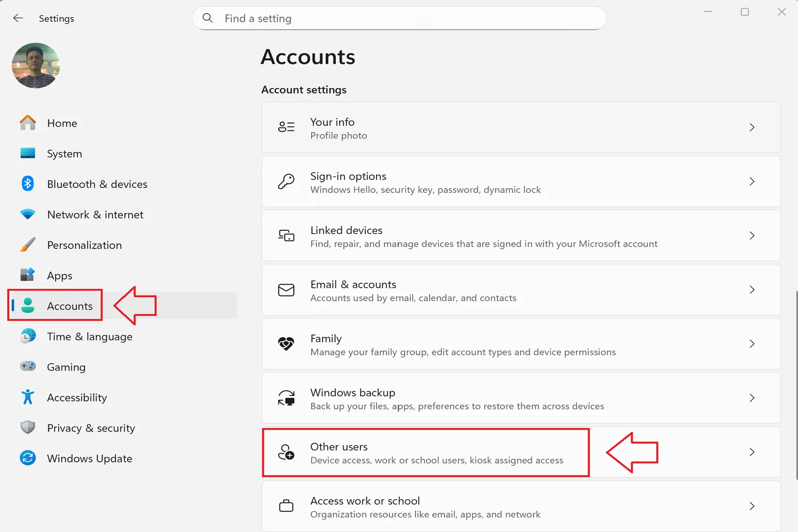Expand Other users with its chevron
Screen dimensions: 798x532
(x=752, y=452)
